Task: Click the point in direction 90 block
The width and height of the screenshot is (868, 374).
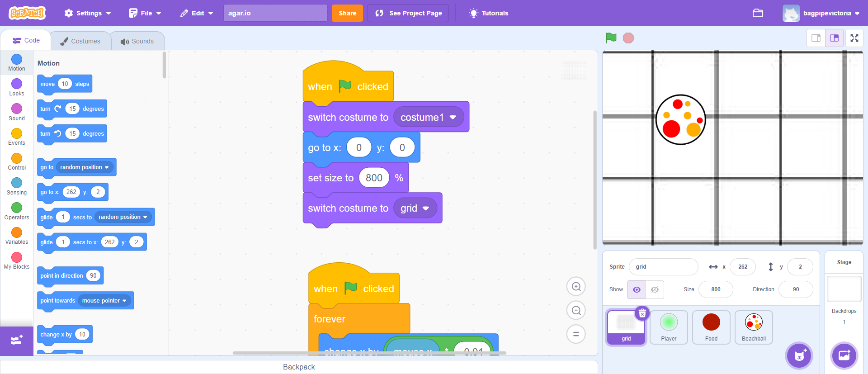Action: point(71,276)
